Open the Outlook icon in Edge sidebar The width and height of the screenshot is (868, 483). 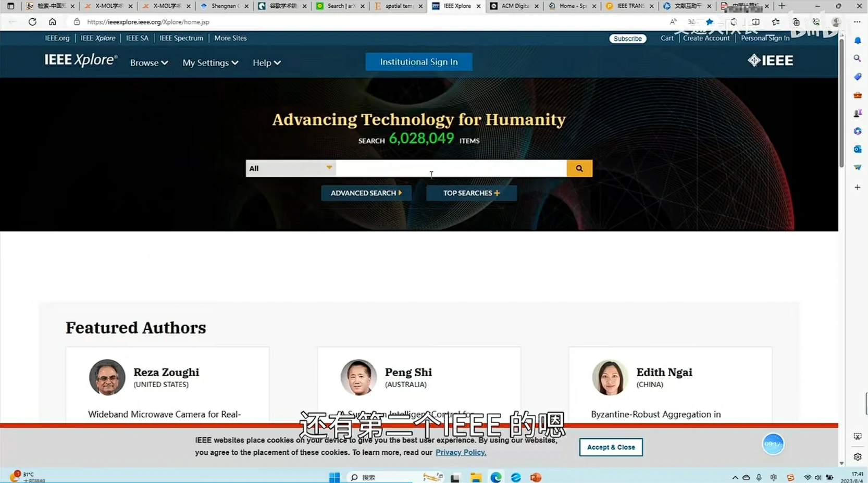pyautogui.click(x=857, y=149)
